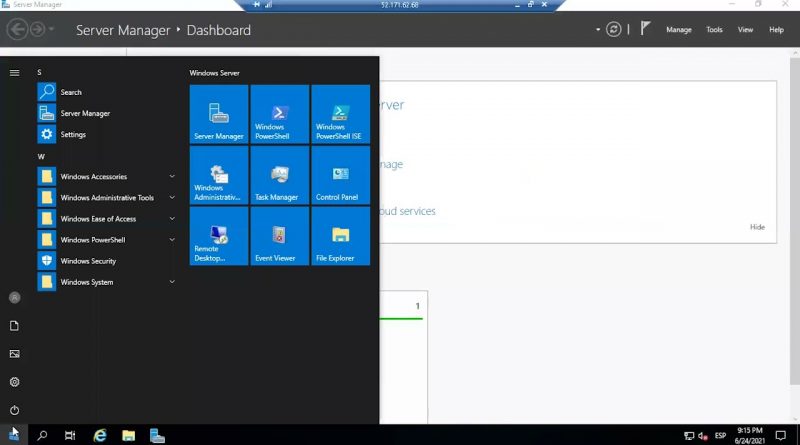Open the Windows PowerShell ISE tile
This screenshot has width=800, height=445.
pyautogui.click(x=340, y=114)
